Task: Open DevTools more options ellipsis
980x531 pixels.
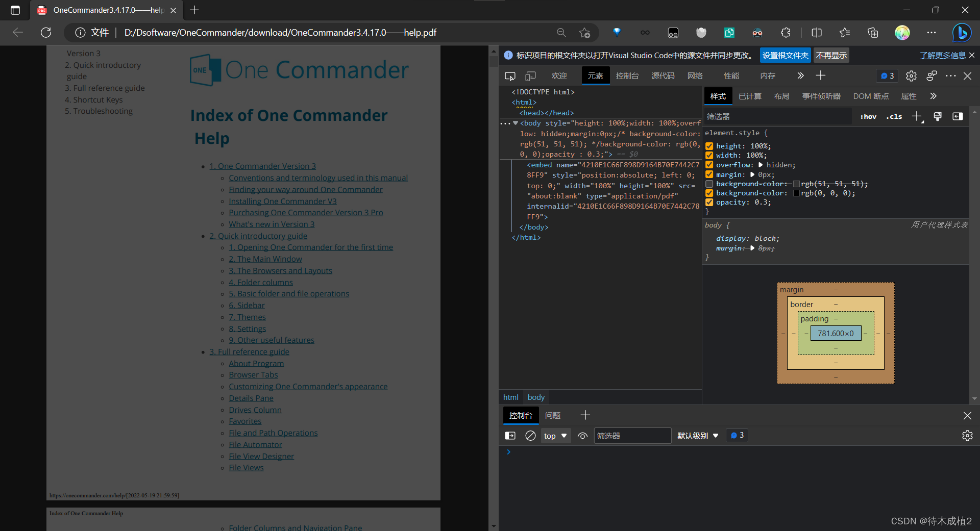Action: pos(950,76)
